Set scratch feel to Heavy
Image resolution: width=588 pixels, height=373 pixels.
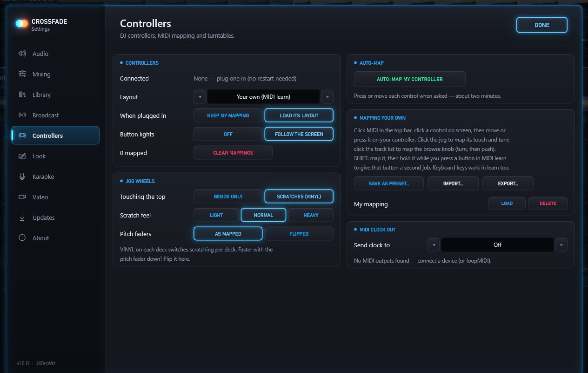pos(311,215)
